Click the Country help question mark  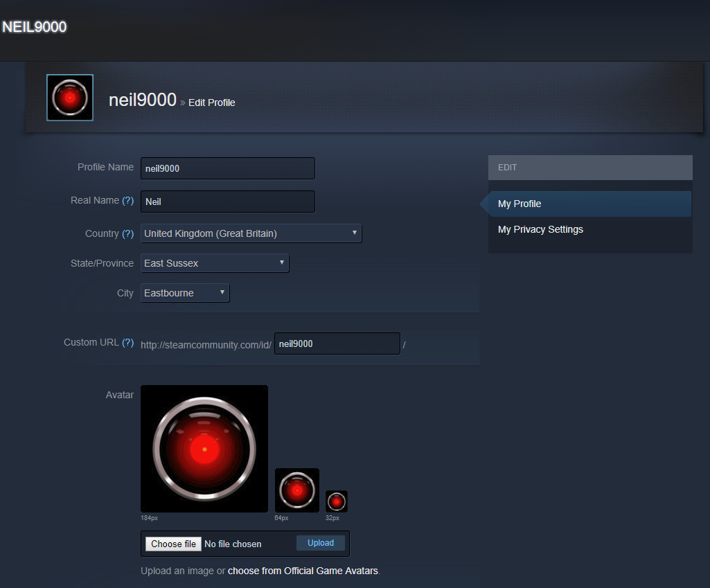(x=127, y=233)
